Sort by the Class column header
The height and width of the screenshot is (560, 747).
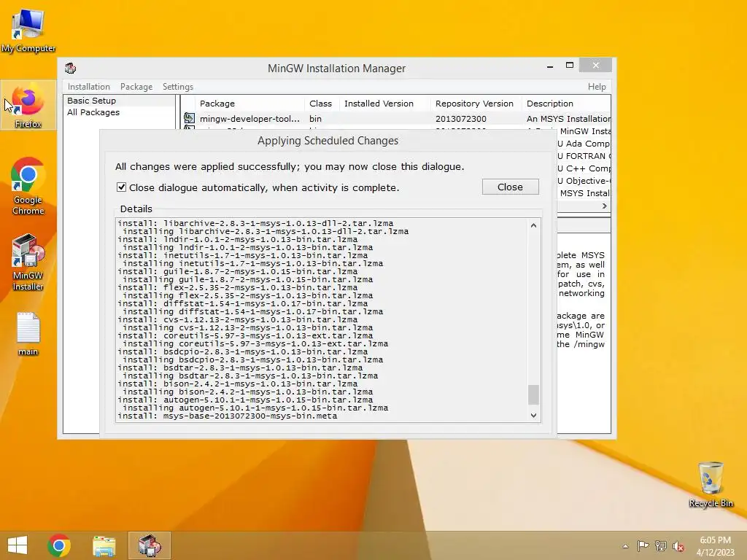pos(321,104)
